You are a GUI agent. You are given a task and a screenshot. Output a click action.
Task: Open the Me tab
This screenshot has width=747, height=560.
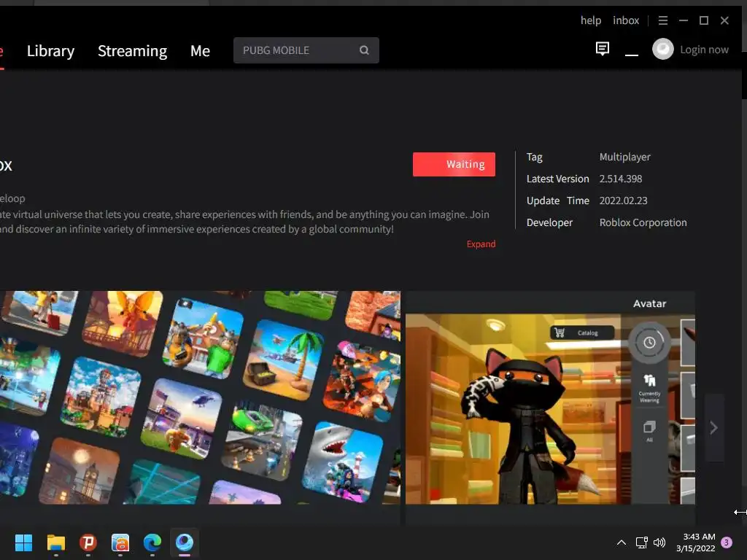pos(200,50)
